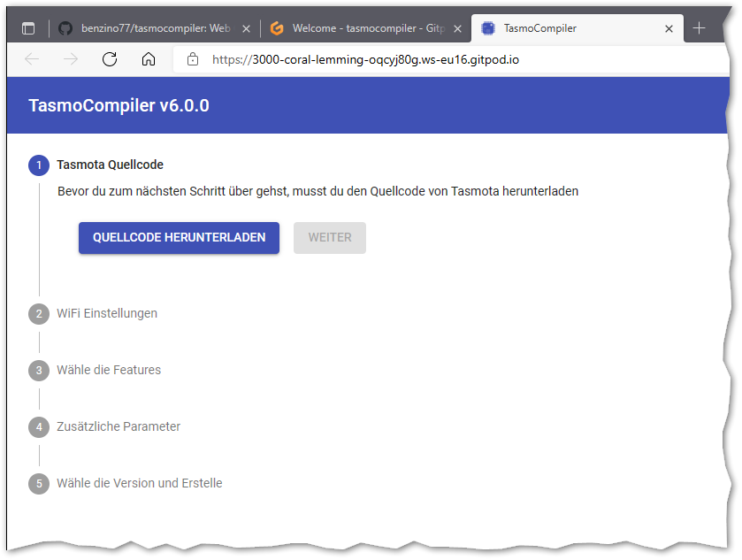Expand the WiFi Einstellungen step
The width and height of the screenshot is (742, 560).
(x=106, y=313)
